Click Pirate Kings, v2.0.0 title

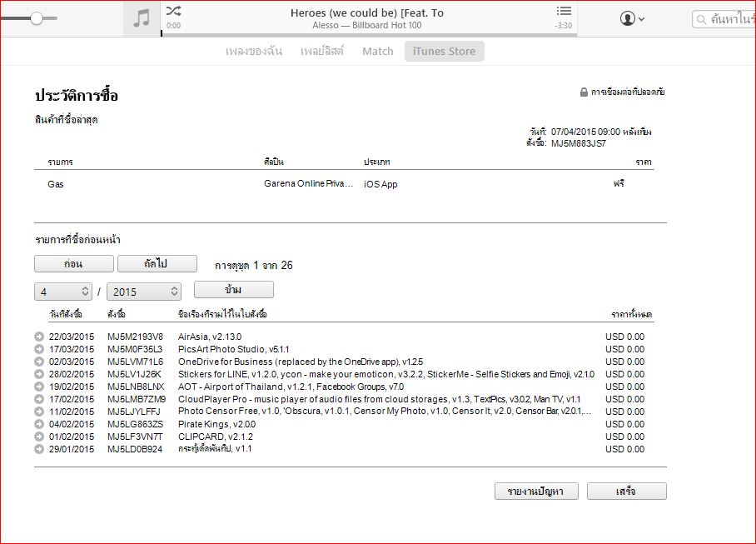point(217,424)
